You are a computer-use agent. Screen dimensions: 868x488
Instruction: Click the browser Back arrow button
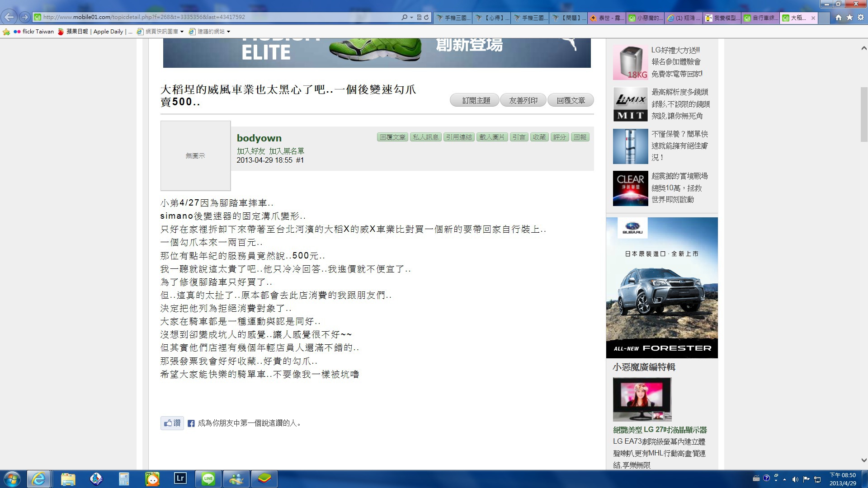click(x=9, y=17)
